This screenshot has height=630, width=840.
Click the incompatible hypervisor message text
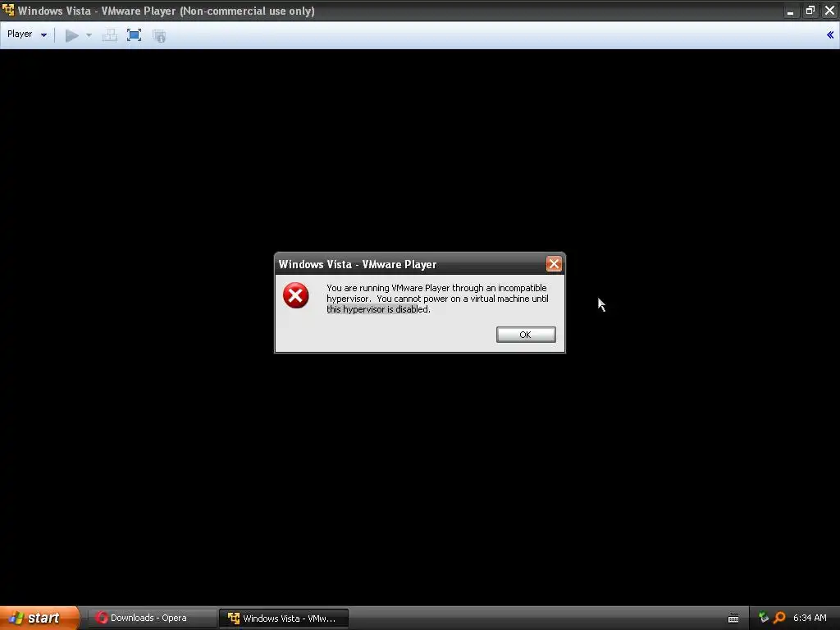[437, 299]
